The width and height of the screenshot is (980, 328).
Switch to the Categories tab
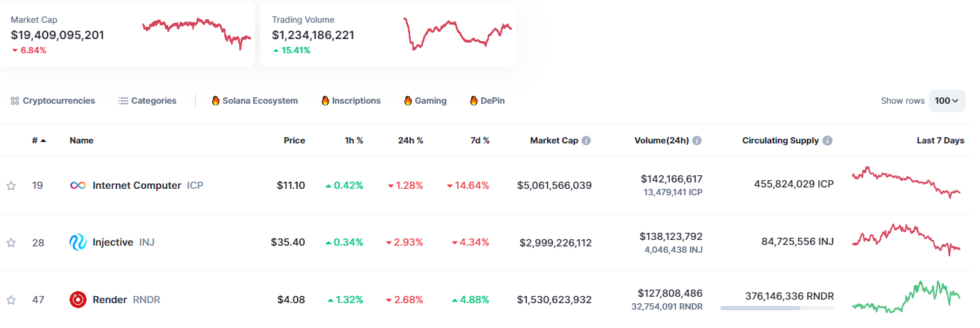click(148, 101)
